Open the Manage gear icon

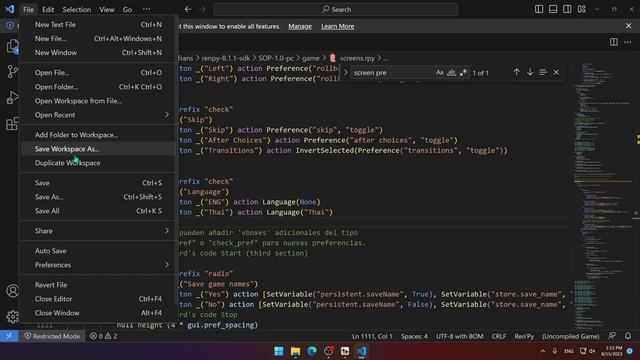[12, 316]
